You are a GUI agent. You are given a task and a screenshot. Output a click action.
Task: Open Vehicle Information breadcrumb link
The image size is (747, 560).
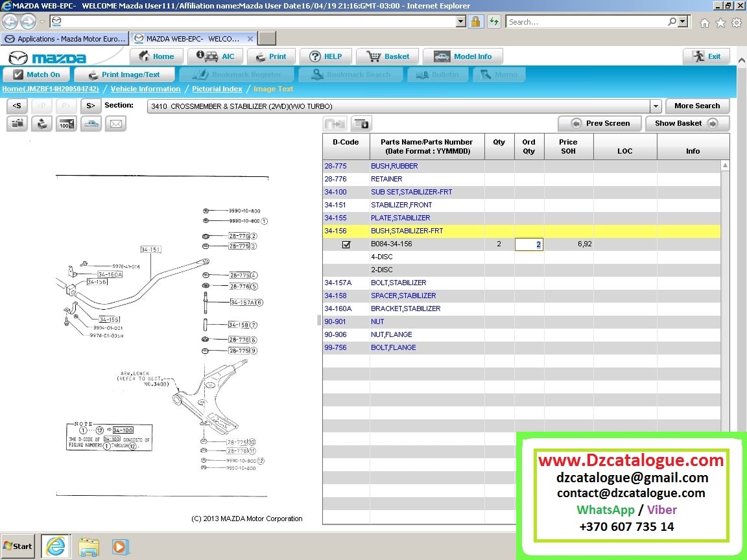[x=146, y=89]
